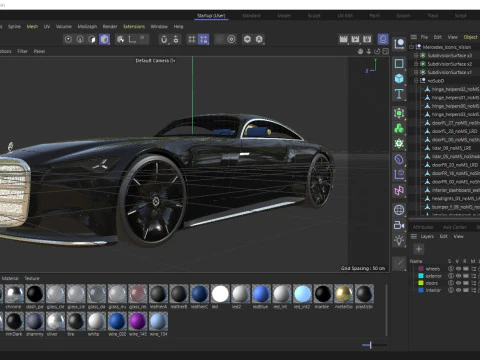Expand the SubdivisionSurface x3 node
This screenshot has width=480, height=360.
(416, 55)
